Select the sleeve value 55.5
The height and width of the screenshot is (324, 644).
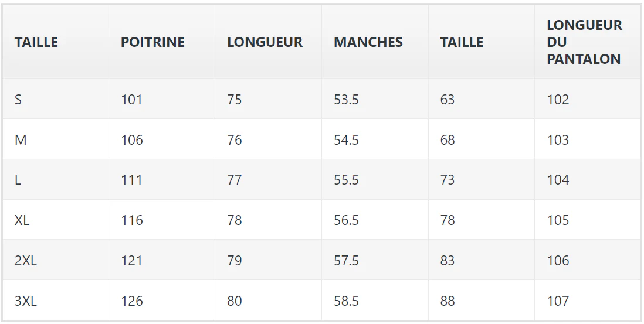point(346,180)
